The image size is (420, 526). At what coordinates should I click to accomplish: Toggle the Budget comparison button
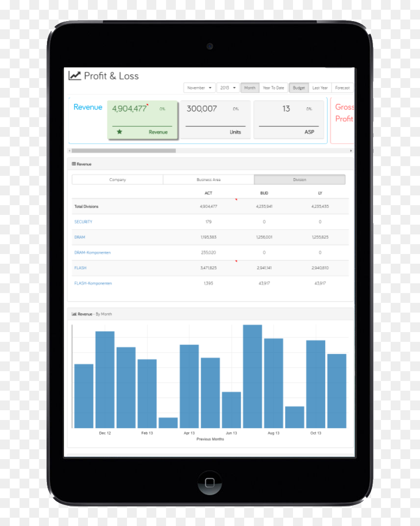tap(298, 87)
